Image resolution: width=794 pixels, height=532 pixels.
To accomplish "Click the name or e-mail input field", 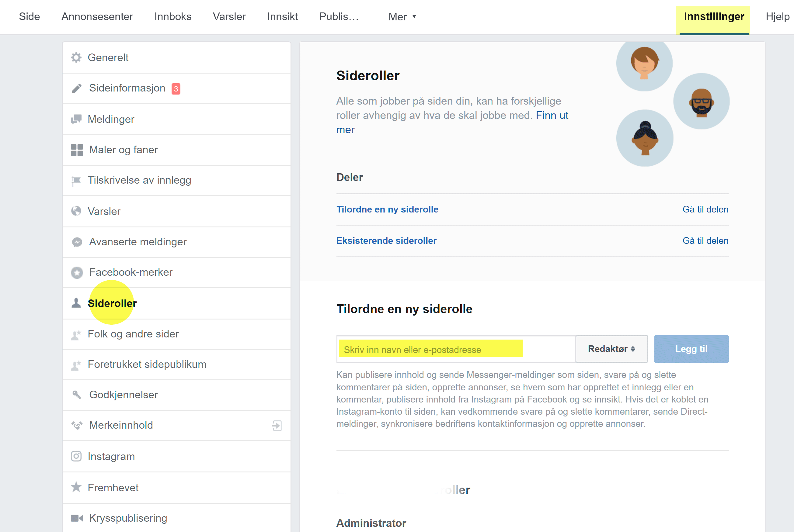I will (x=456, y=349).
